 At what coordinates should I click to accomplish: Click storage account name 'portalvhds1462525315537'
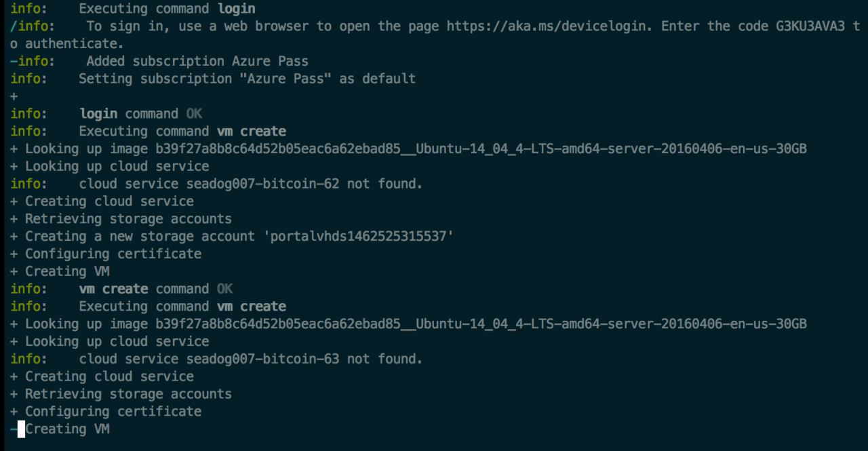[x=362, y=237]
